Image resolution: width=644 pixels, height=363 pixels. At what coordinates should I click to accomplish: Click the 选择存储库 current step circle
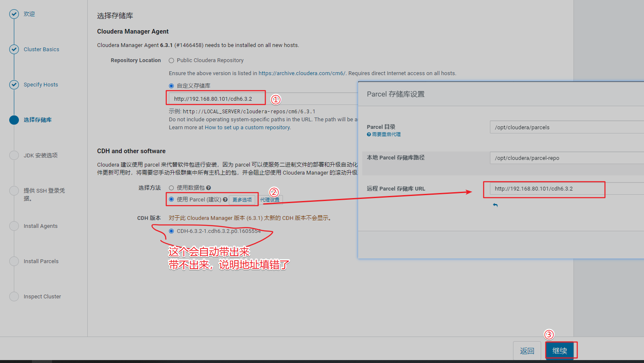pos(14,120)
